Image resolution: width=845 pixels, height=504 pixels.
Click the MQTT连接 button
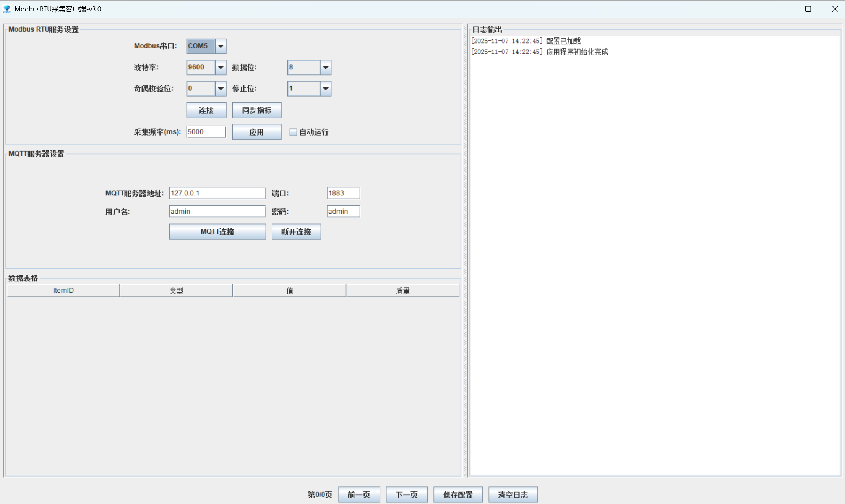pyautogui.click(x=217, y=231)
